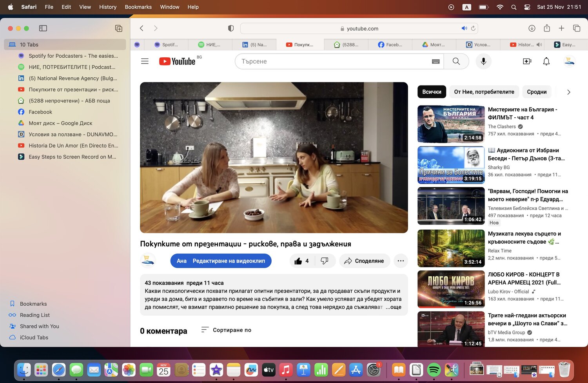This screenshot has height=383, width=588.
Task: Select '10 Tabs' group in sidebar
Action: coord(65,44)
